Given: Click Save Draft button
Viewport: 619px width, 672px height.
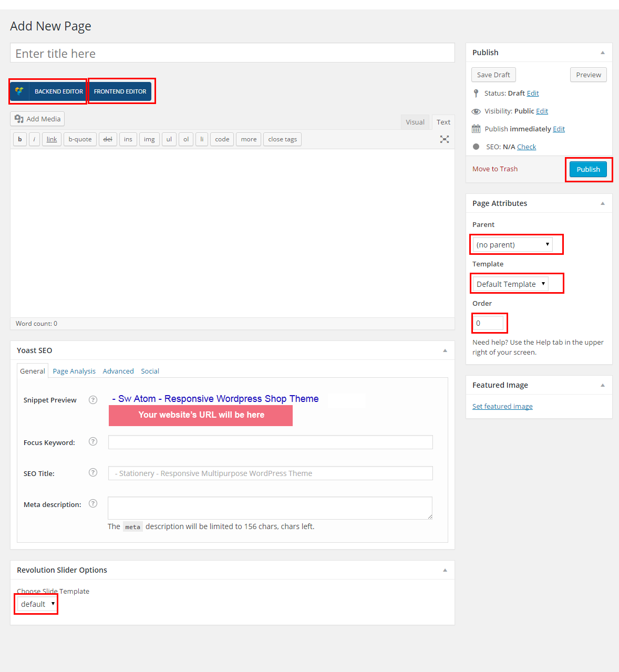Looking at the screenshot, I should coord(493,75).
